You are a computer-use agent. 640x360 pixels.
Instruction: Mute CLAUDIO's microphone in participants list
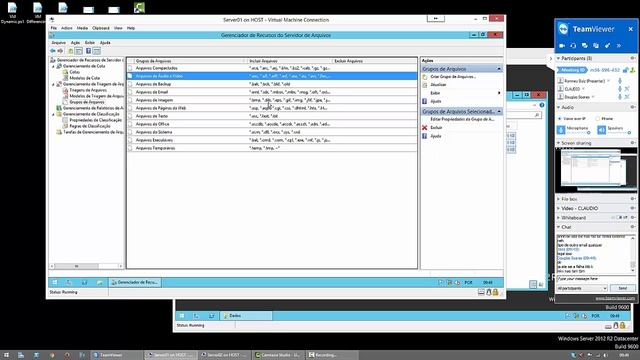(620, 89)
